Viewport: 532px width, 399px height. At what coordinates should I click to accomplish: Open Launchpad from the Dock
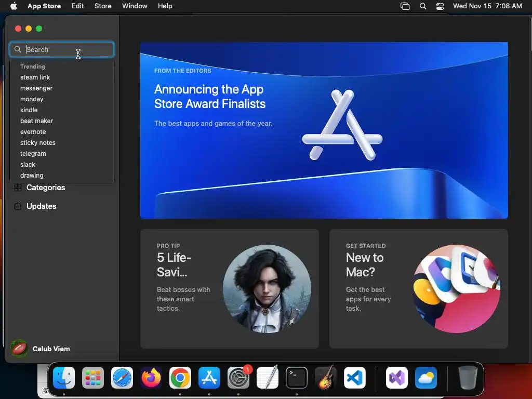(x=93, y=378)
